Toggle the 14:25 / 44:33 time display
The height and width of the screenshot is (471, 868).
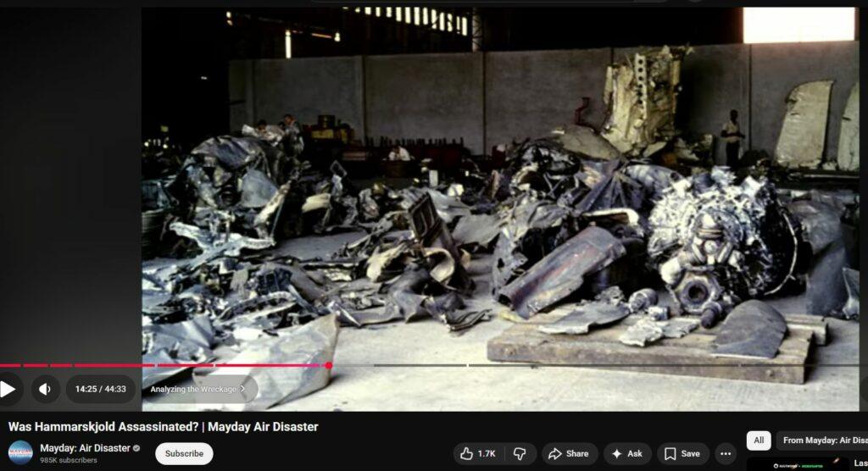[100, 389]
